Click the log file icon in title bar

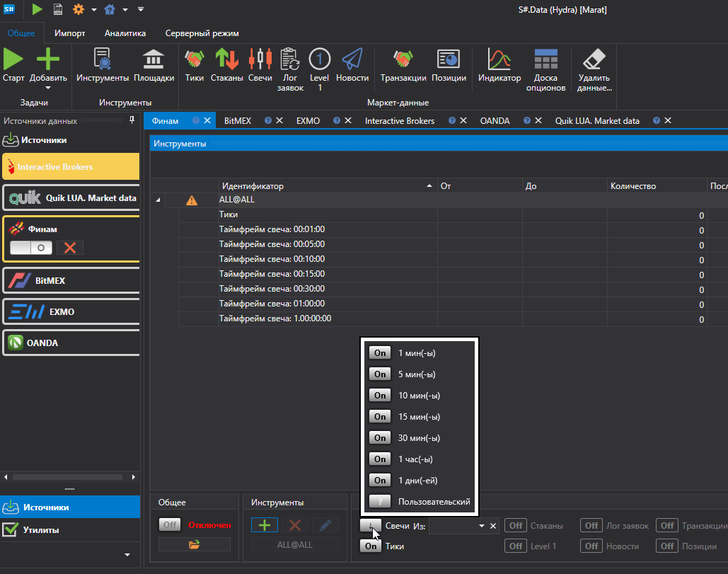pyautogui.click(x=58, y=9)
